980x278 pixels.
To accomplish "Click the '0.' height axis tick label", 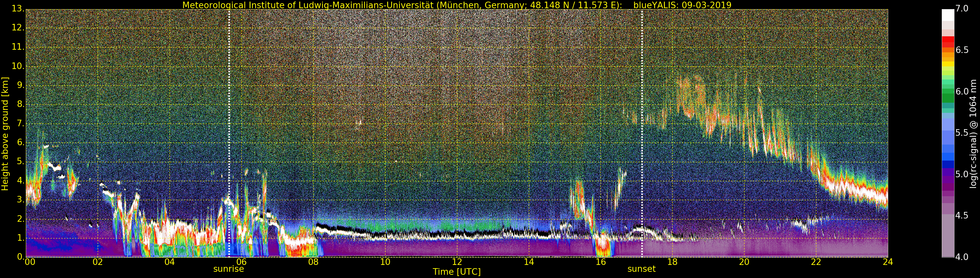I will (x=21, y=257).
